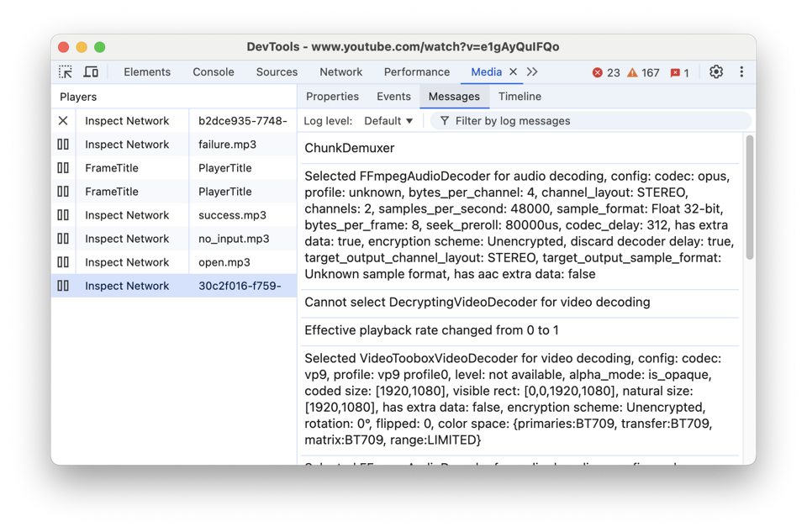
Task: Open the DevTools settings gear
Action: coord(716,71)
